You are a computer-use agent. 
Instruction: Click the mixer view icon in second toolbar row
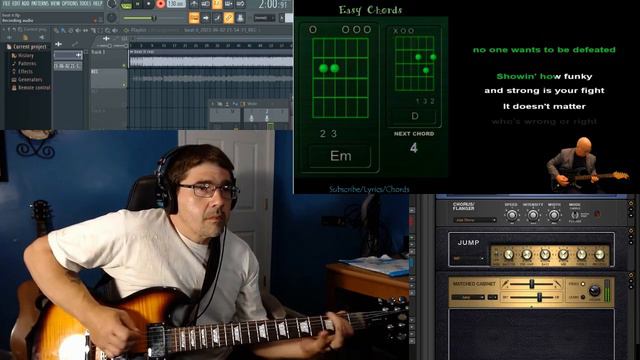coord(240,18)
